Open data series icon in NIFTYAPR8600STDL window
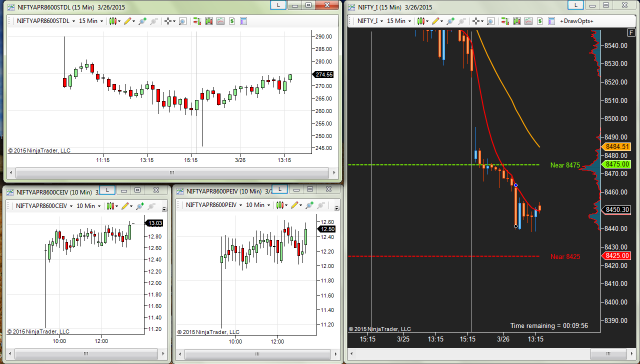640x364 pixels. pyautogui.click(x=209, y=21)
